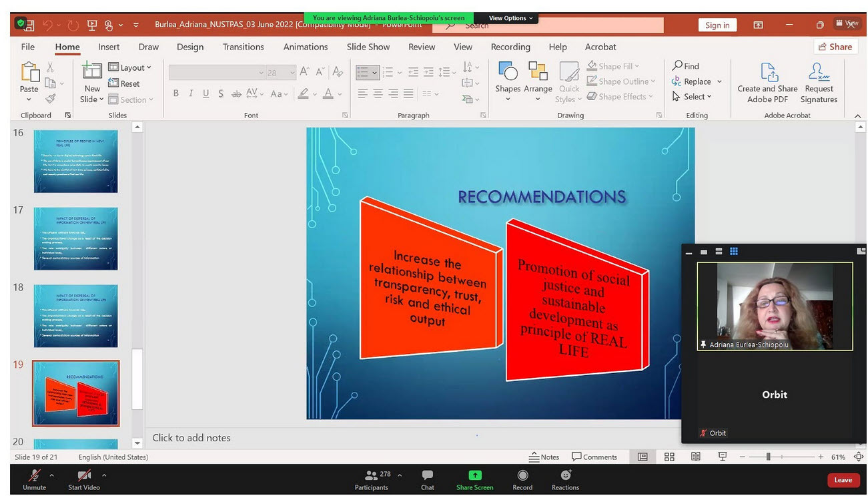
Task: Toggle the Notes pane in status bar
Action: coord(544,457)
